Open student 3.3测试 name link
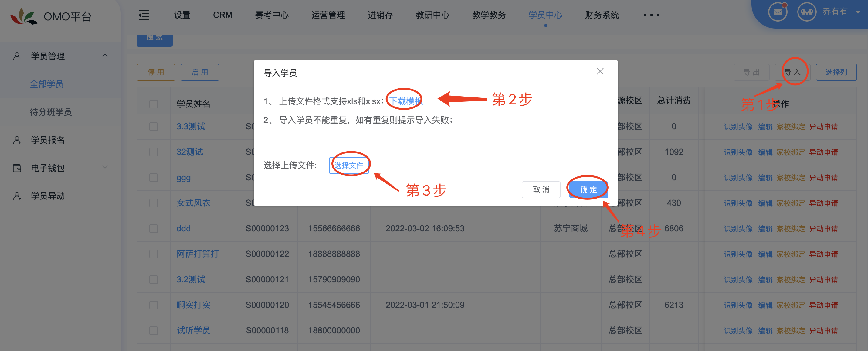 point(191,126)
